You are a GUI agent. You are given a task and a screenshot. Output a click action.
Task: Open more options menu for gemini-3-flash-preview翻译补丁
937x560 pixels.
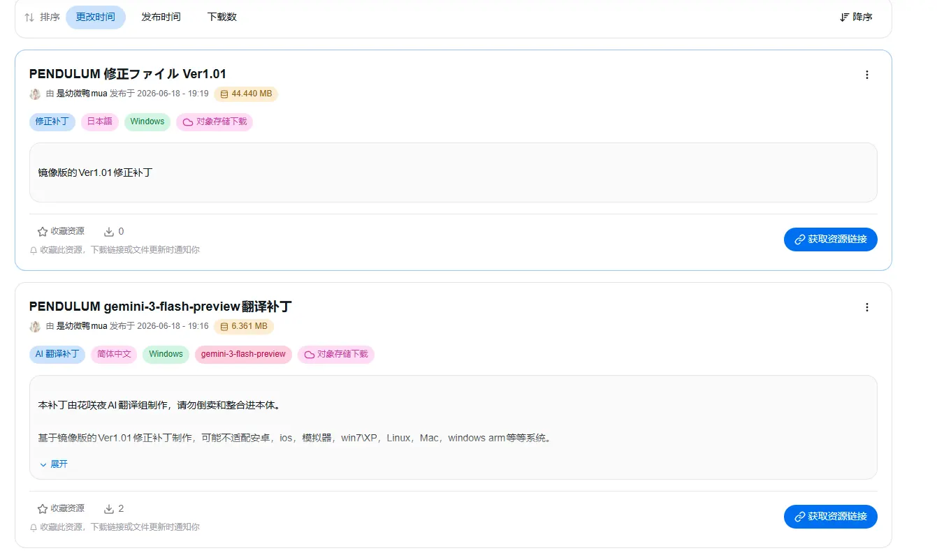coord(867,307)
